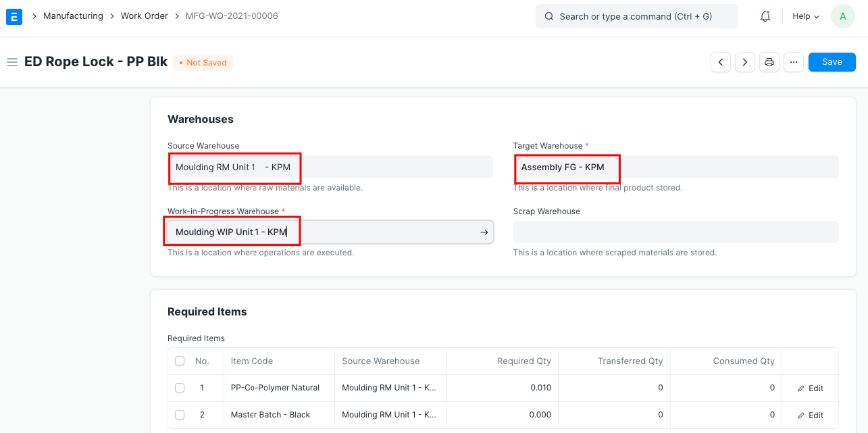Click the arrow in Work-in-Progress Warehouse field
The width and height of the screenshot is (868, 433).
[484, 232]
